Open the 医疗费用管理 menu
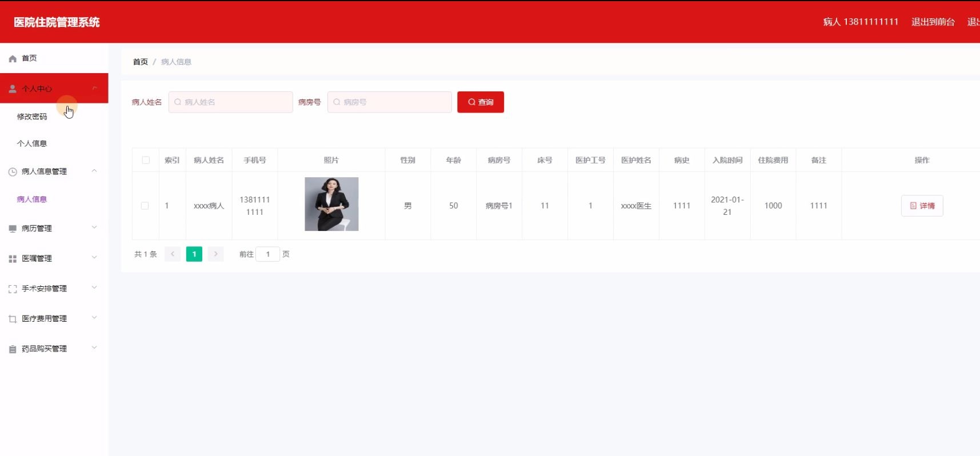Viewport: 980px width, 456px height. 54,318
